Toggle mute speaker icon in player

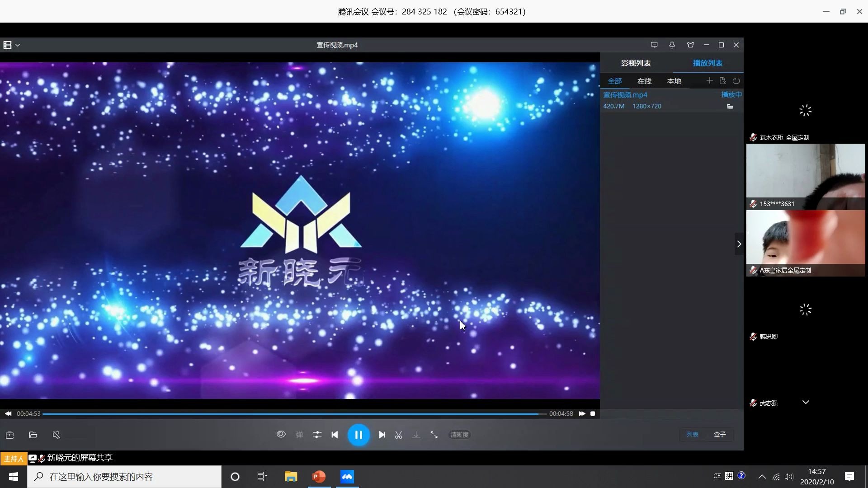click(x=56, y=435)
